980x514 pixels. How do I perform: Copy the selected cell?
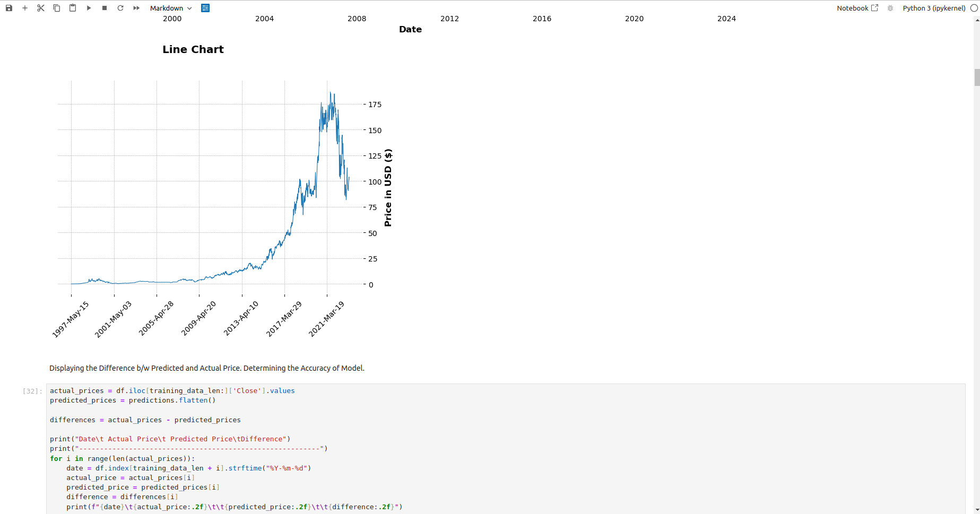[57, 8]
